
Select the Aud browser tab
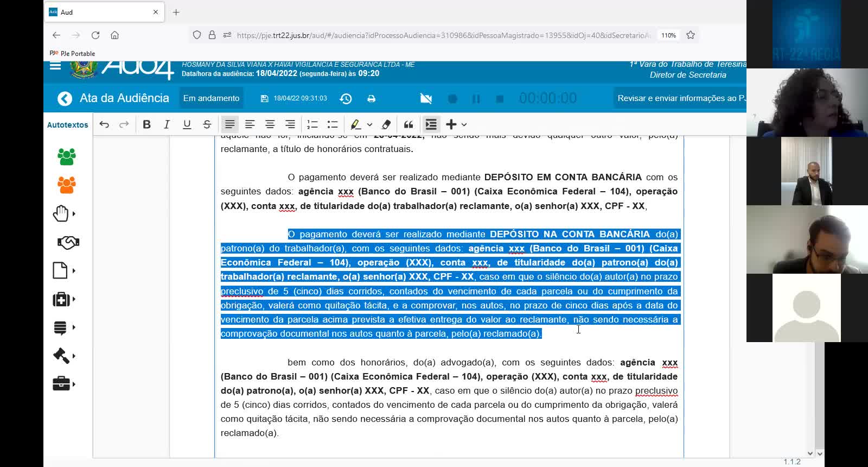pyautogui.click(x=103, y=12)
